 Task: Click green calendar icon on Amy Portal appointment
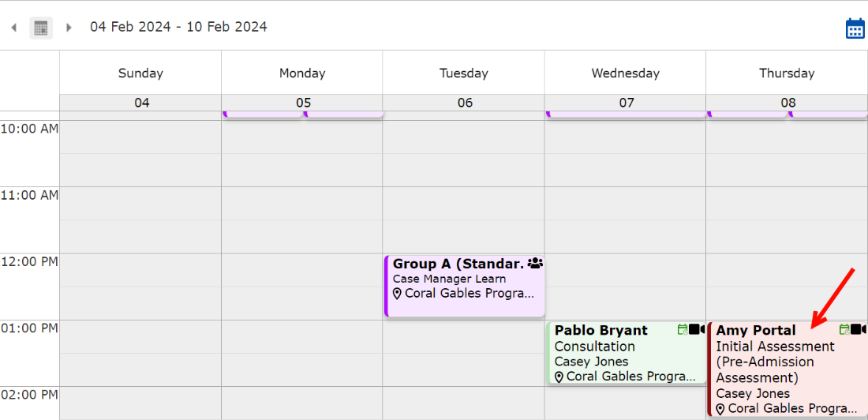tap(844, 329)
